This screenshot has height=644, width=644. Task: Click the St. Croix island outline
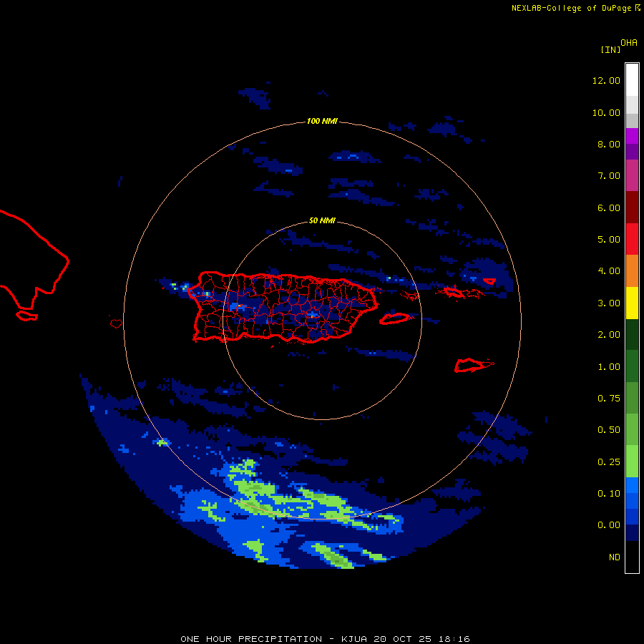point(474,365)
